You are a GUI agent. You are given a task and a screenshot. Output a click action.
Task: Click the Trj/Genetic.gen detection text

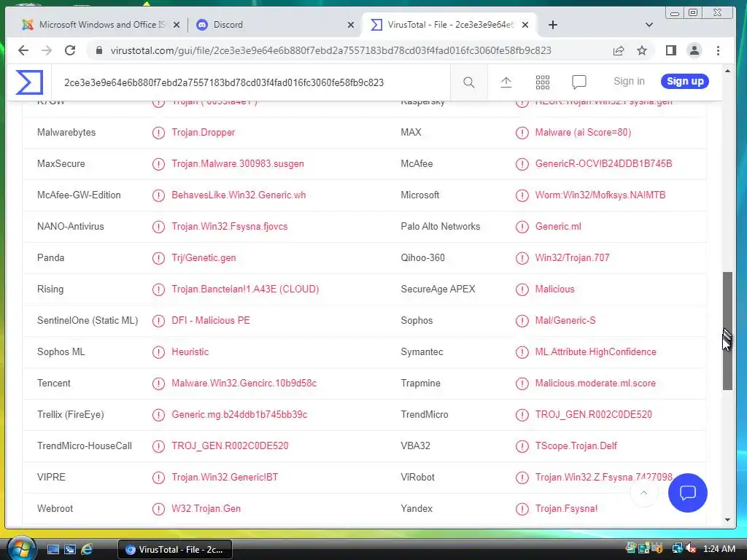[204, 258]
